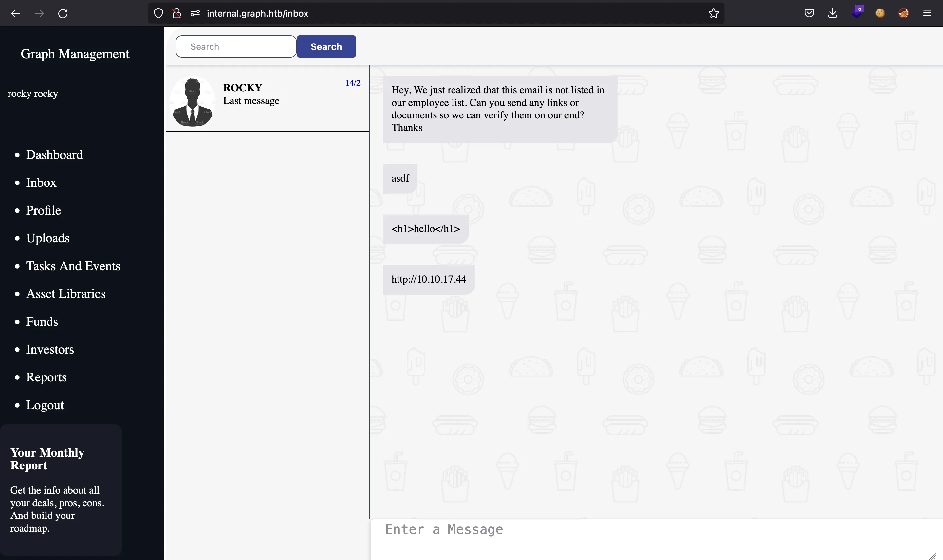Click Logout menu item
Image resolution: width=943 pixels, height=560 pixels.
click(x=45, y=405)
